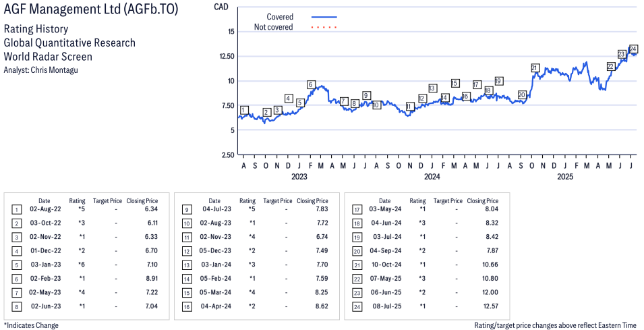The height and width of the screenshot is (330, 644).
Task: Click Target Price header in middle table
Action: click(278, 201)
